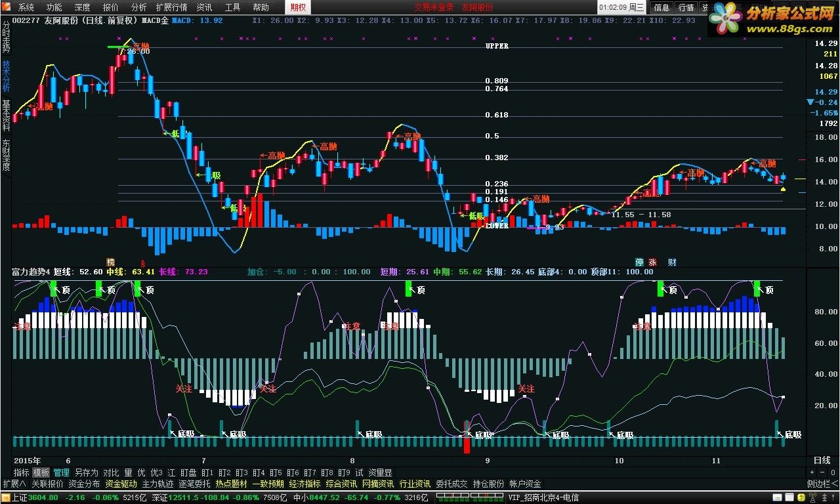Viewport: 840px width, 504px height.
Task: Select the 期权 tab in menu bar
Action: 298,7
